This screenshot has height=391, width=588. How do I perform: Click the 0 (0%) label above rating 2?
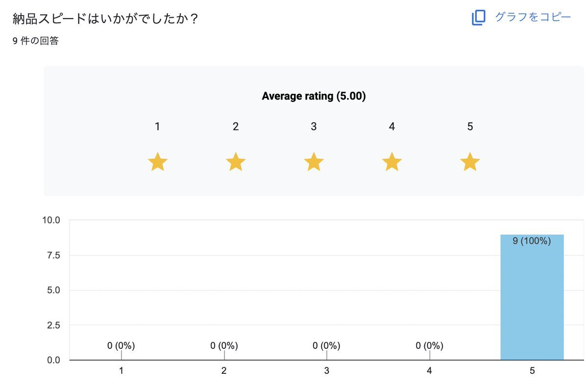224,346
